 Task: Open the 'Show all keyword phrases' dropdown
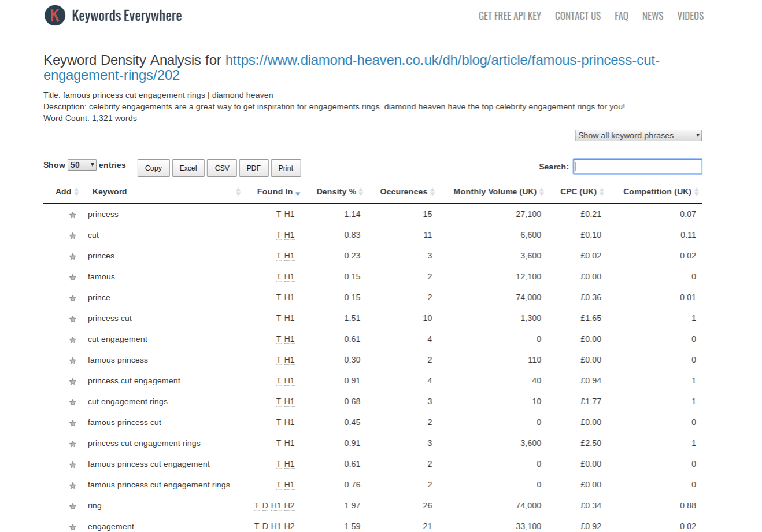[x=638, y=135]
